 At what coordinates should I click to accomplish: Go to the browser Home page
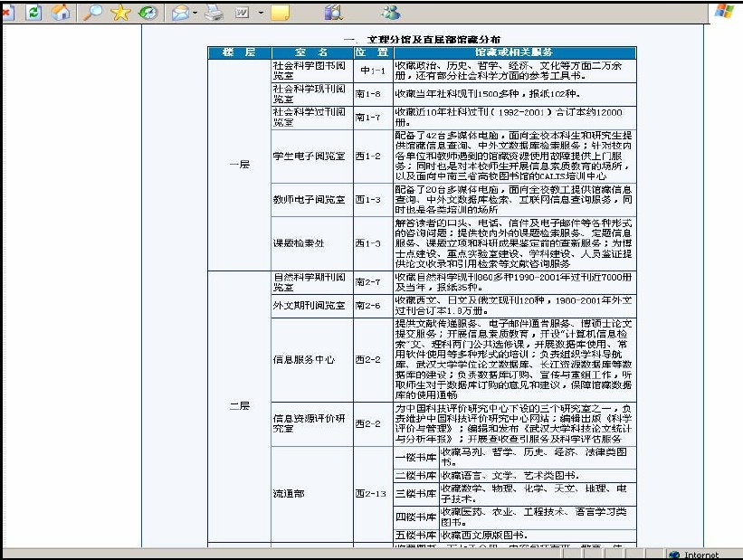click(61, 13)
